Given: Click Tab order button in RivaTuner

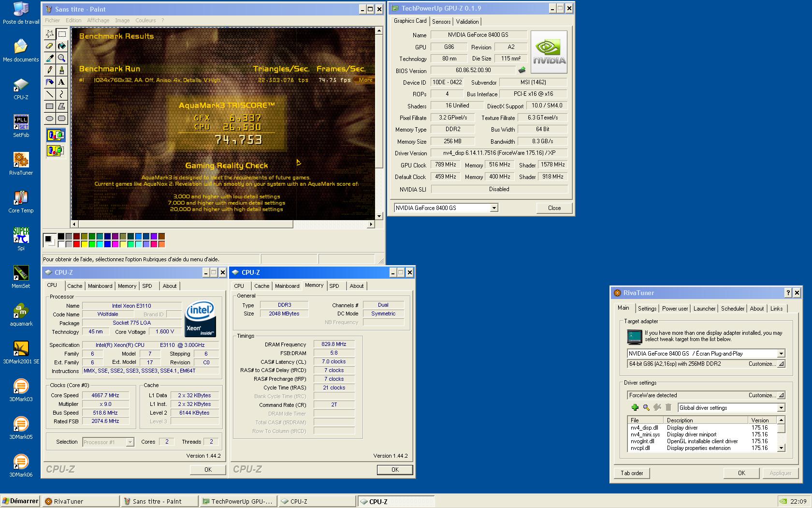Looking at the screenshot, I should point(632,473).
